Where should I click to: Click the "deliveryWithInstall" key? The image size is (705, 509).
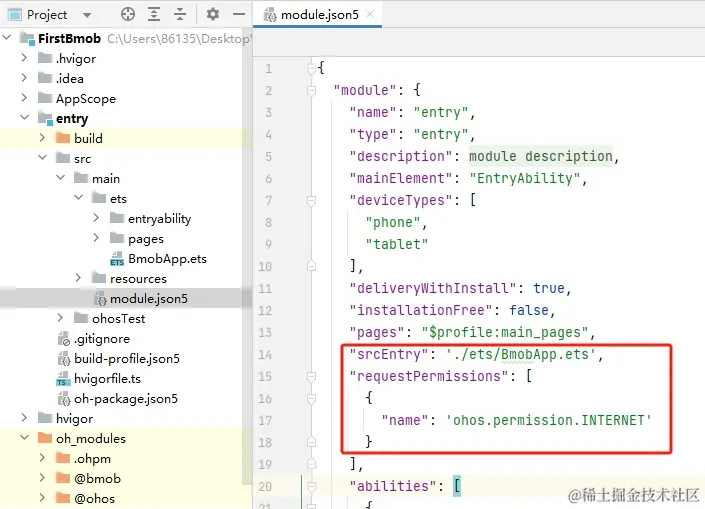coord(433,288)
